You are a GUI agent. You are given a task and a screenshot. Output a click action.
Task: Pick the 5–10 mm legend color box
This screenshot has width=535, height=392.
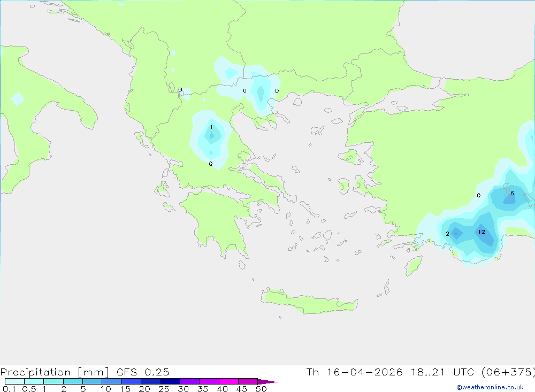[x=92, y=381]
